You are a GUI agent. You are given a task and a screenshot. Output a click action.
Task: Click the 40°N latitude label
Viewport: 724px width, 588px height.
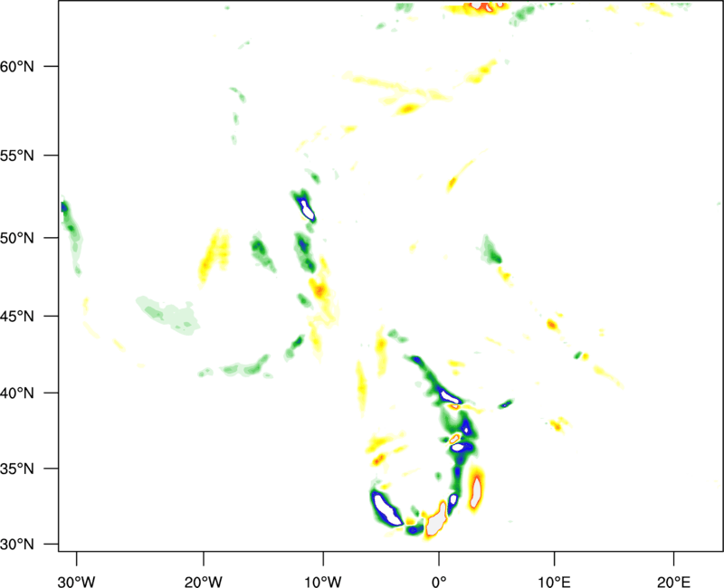pos(17,394)
